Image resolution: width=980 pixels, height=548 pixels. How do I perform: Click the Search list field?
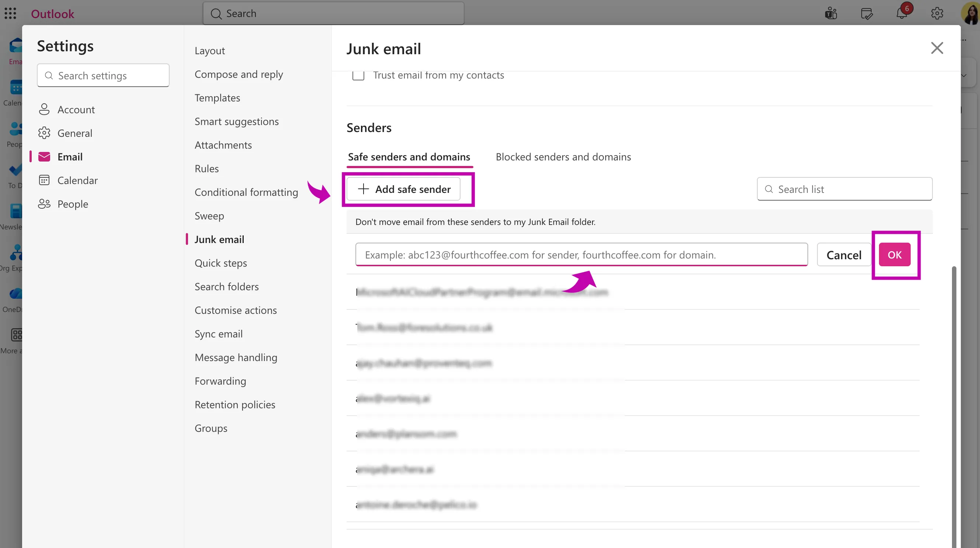[845, 189]
